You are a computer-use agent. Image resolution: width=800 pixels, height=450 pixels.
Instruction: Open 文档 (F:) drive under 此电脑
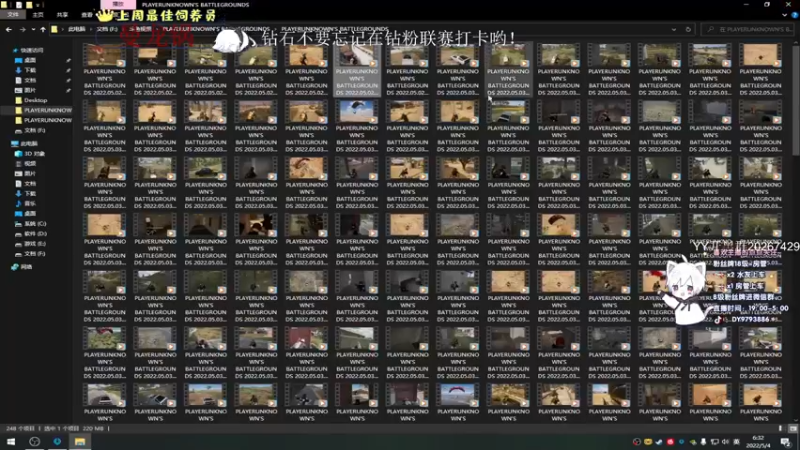34,254
